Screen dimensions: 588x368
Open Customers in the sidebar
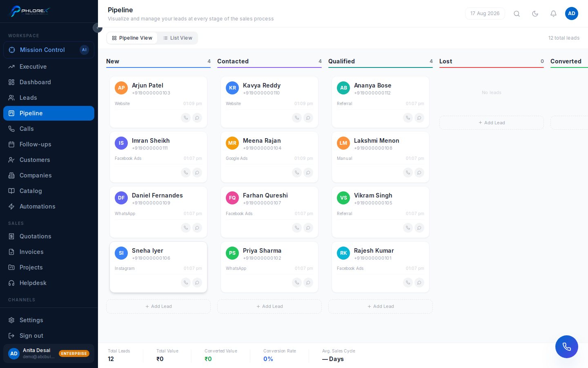(49, 160)
